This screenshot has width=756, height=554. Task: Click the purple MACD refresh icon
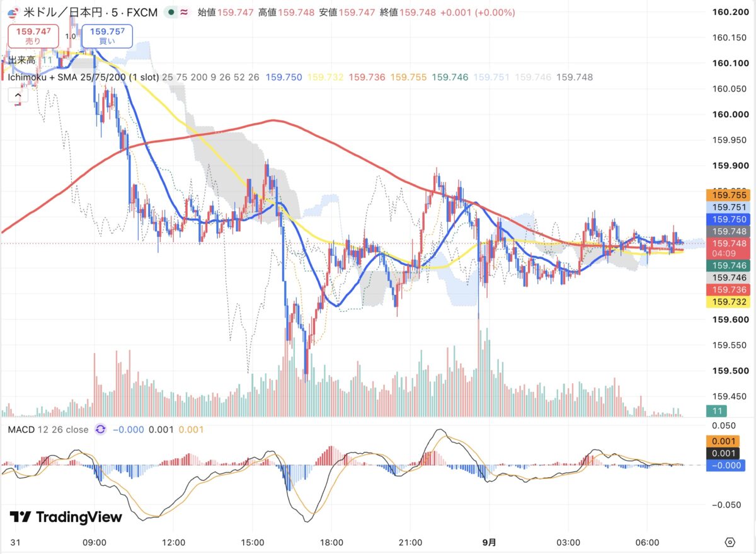click(x=100, y=429)
